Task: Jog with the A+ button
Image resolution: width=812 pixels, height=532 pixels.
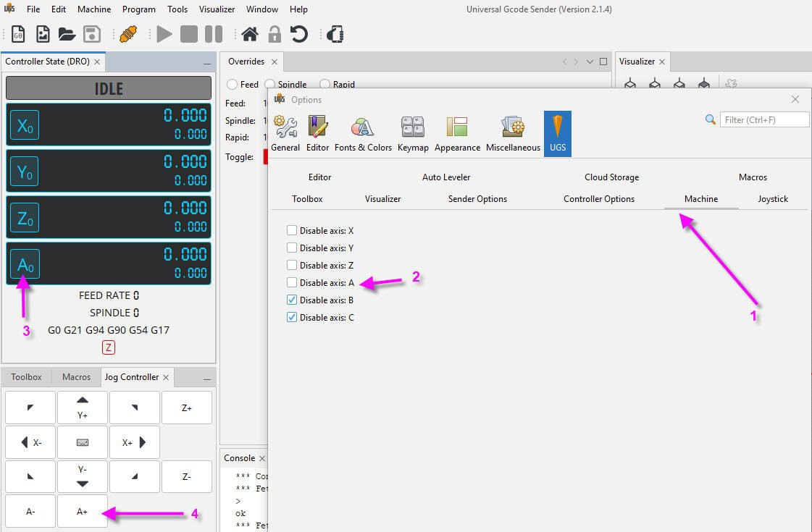Action: coord(83,511)
